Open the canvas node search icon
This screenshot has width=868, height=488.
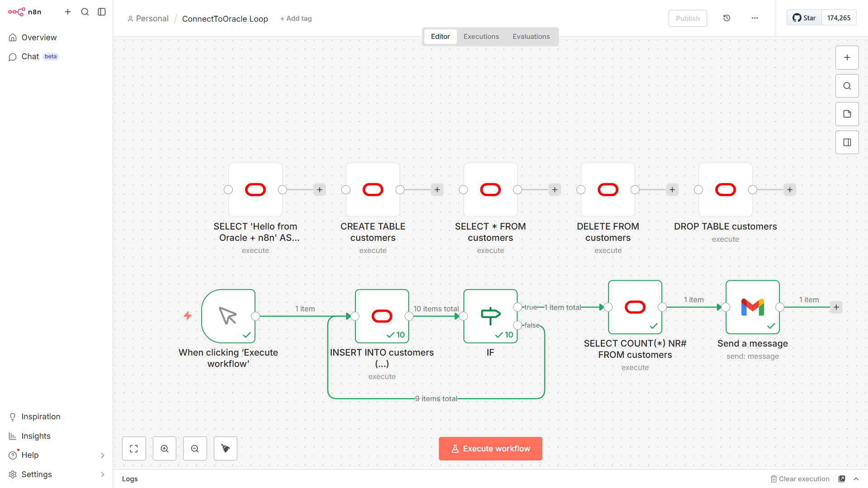[847, 86]
